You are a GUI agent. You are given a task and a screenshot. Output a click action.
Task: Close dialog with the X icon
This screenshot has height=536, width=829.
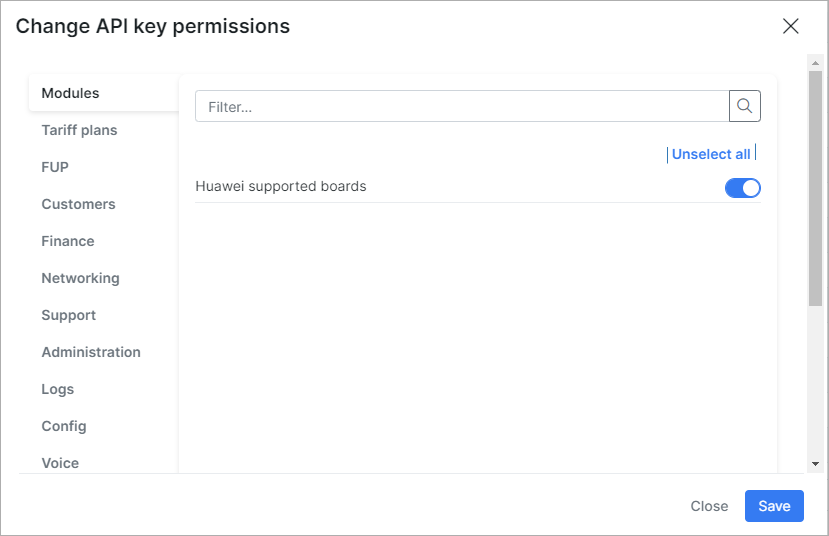pos(790,26)
